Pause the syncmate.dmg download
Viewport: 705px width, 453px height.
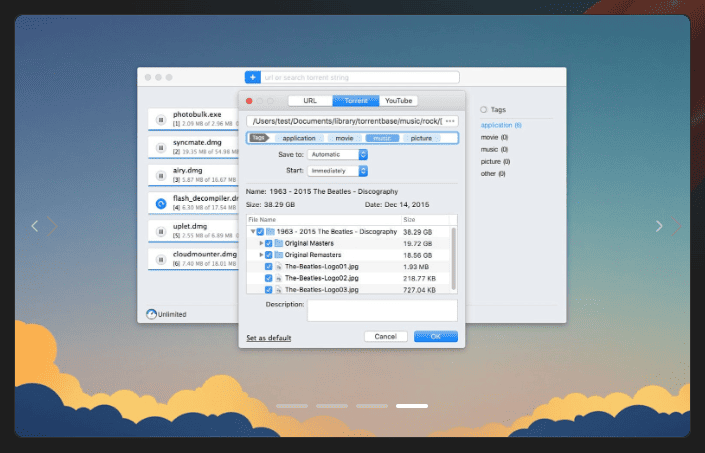[x=161, y=147]
